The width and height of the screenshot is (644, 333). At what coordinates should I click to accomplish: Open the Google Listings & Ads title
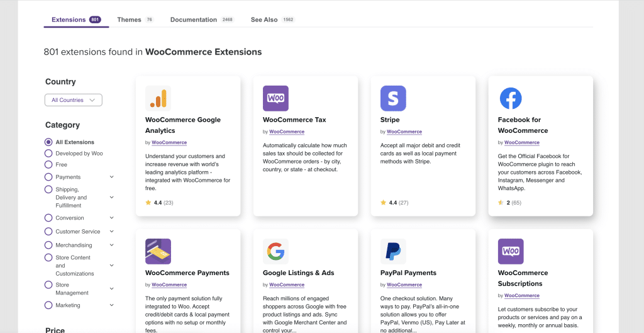tap(299, 273)
